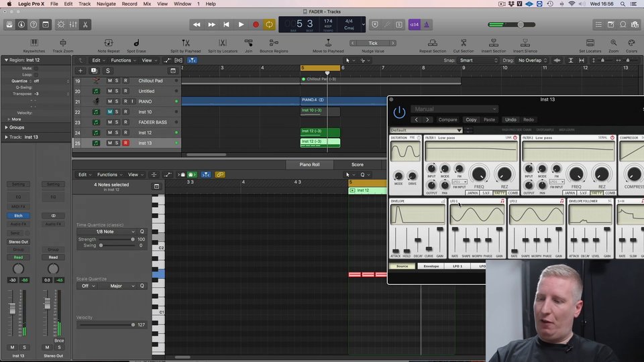The height and width of the screenshot is (362, 644).
Task: Click the red Record button
Action: pos(256,25)
